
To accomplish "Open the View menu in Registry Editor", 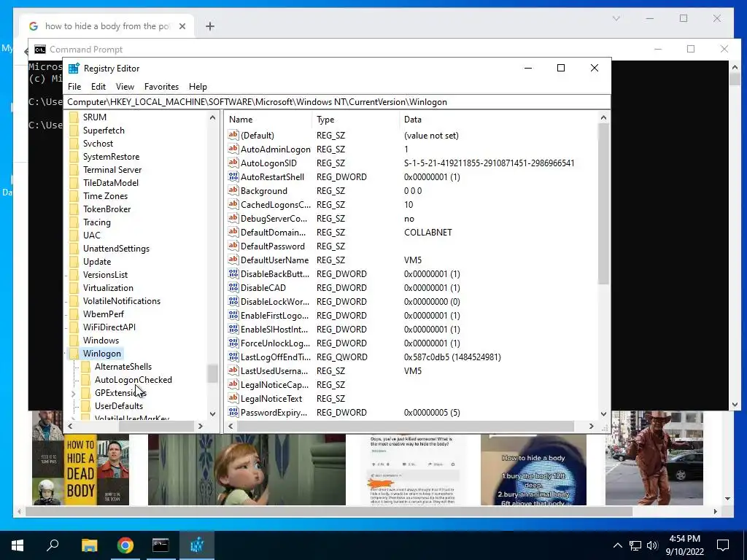I will coord(125,87).
